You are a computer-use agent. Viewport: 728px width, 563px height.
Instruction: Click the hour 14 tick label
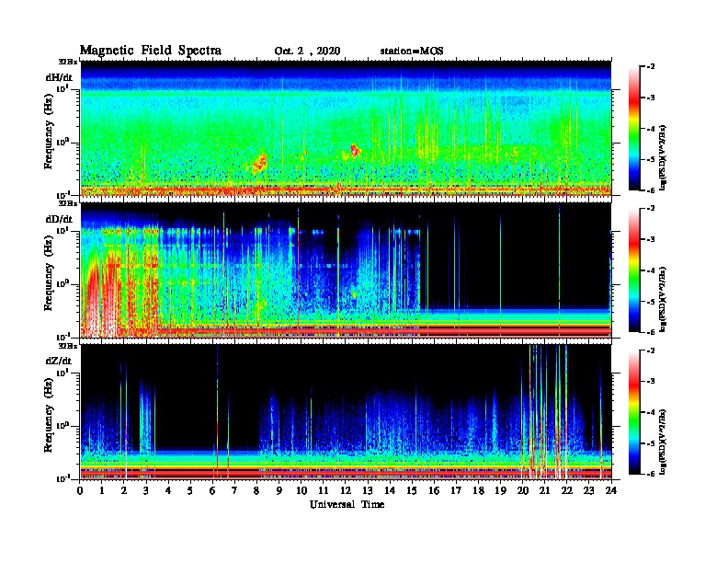coord(390,490)
